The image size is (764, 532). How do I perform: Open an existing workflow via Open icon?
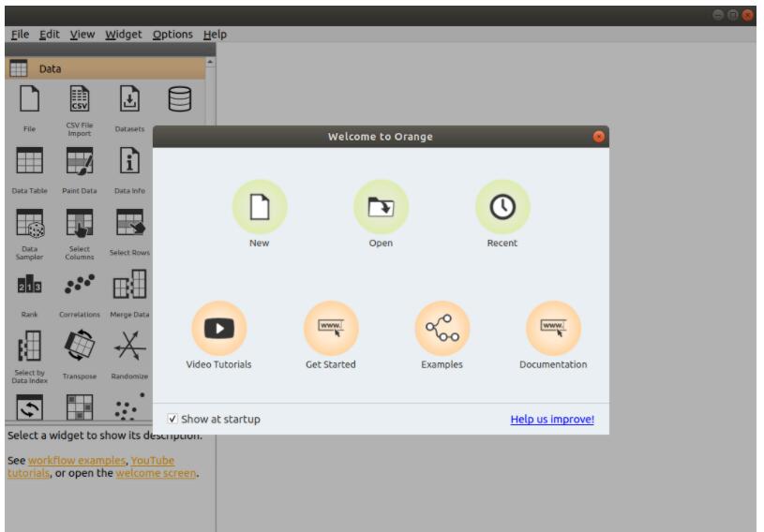(x=381, y=207)
